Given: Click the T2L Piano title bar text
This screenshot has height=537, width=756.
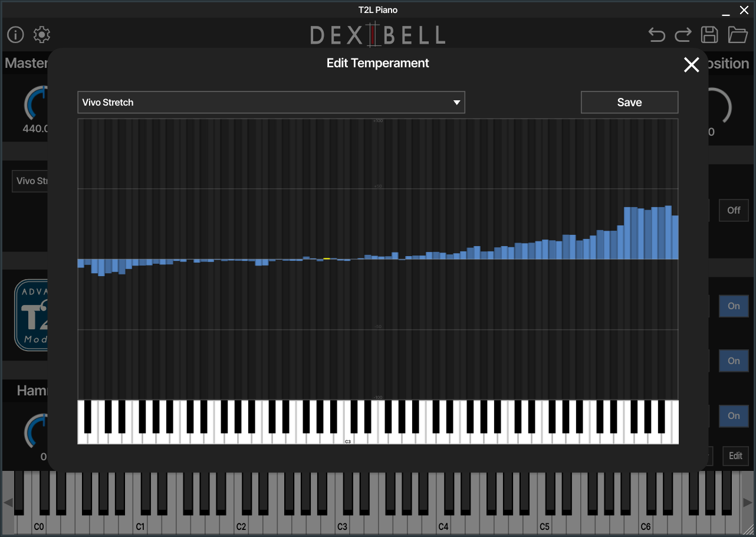Looking at the screenshot, I should tap(377, 9).
